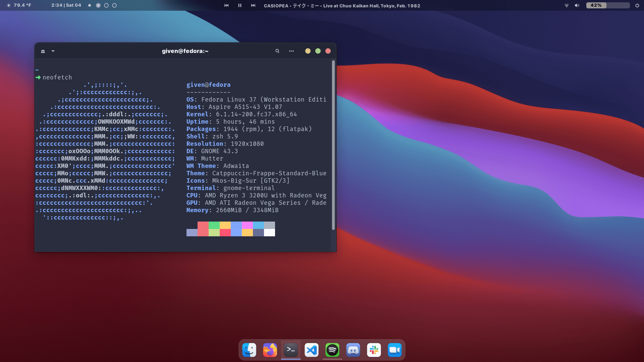Open Zoom from the dock

[x=395, y=350]
